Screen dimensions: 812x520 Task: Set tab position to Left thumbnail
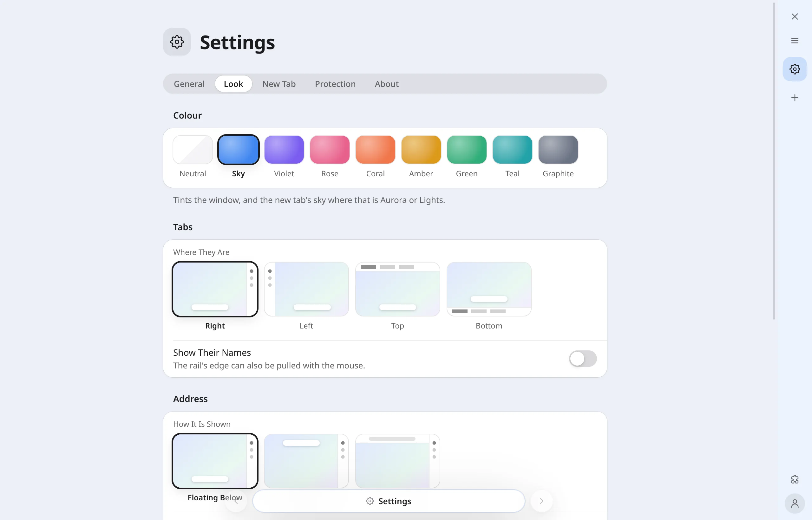(306, 289)
